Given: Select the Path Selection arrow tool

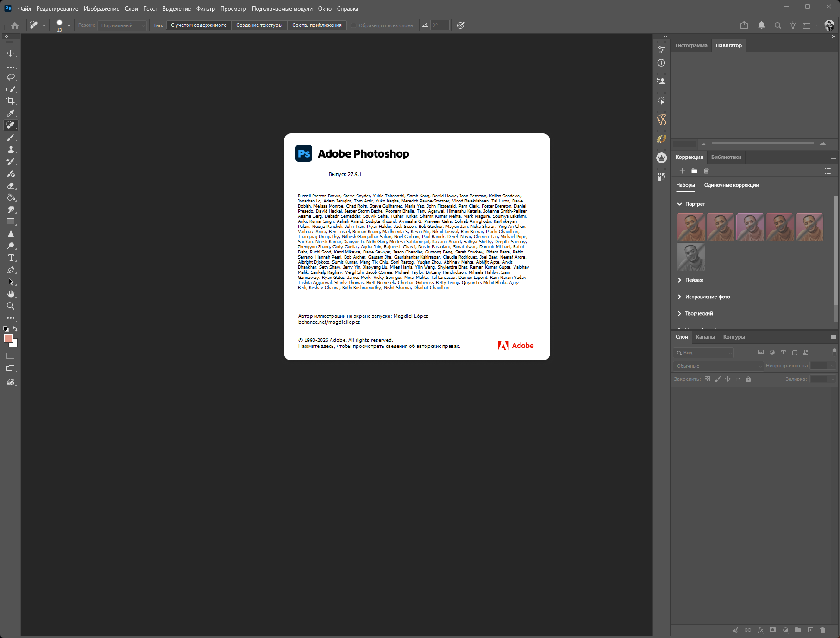Looking at the screenshot, I should click(x=11, y=282).
